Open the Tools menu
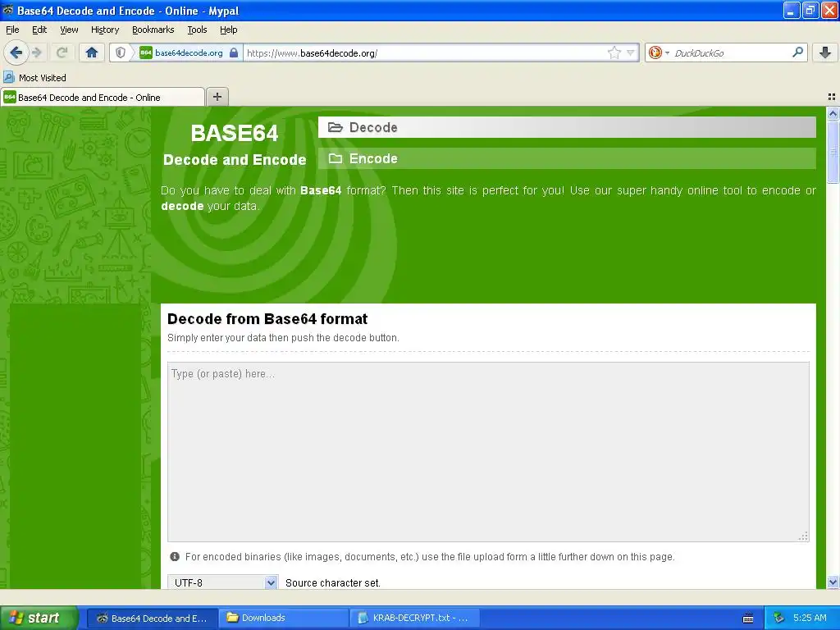Screen dimensions: 840x630 pyautogui.click(x=197, y=30)
